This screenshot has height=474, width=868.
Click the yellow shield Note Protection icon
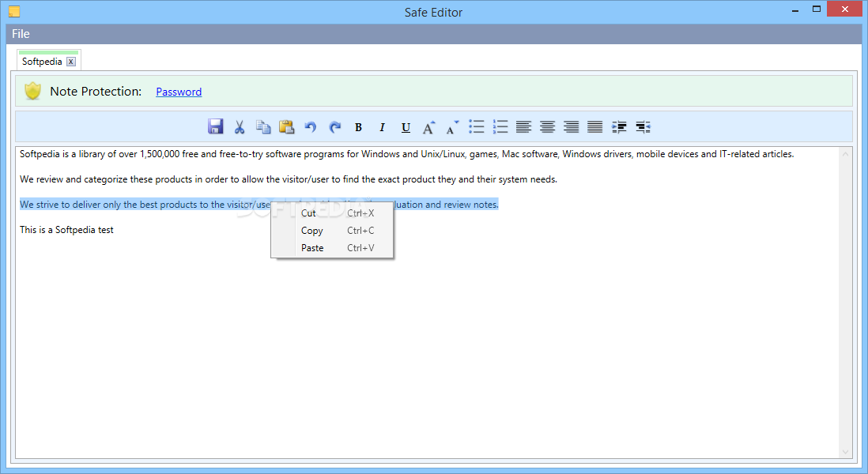click(x=32, y=91)
